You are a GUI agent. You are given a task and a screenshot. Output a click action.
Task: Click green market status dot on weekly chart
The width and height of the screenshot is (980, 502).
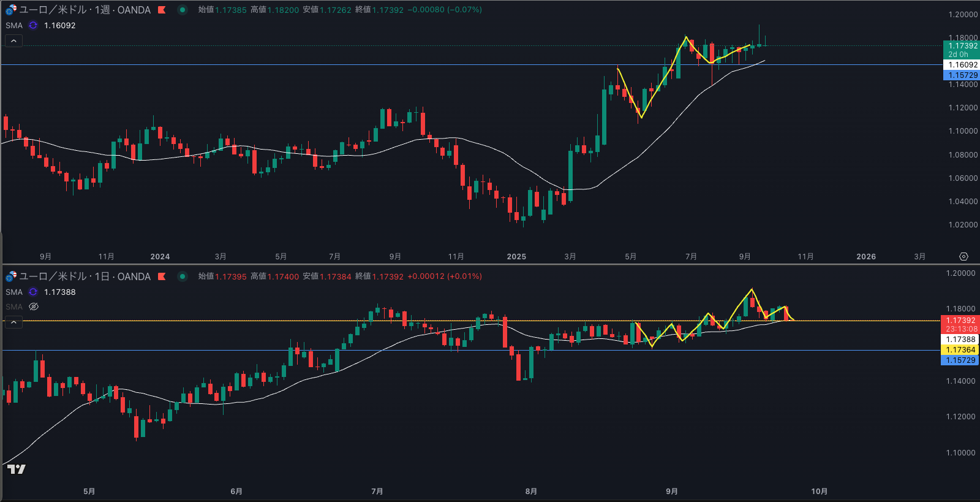click(183, 10)
